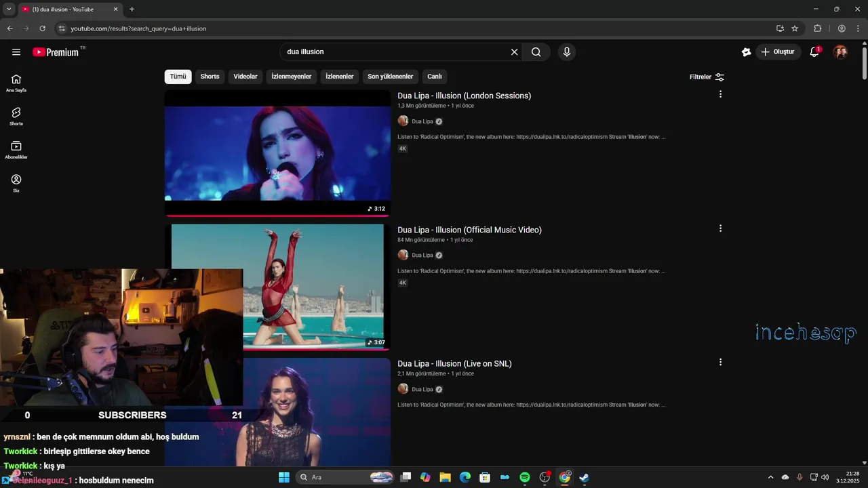The height and width of the screenshot is (488, 868).
Task: Open the system tray volume control
Action: click(x=825, y=477)
